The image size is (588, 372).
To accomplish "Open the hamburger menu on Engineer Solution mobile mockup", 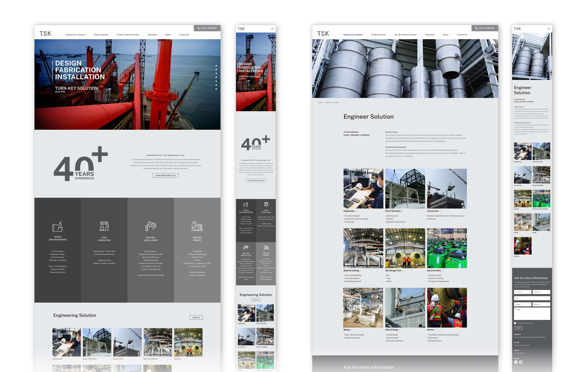I will coord(548,29).
